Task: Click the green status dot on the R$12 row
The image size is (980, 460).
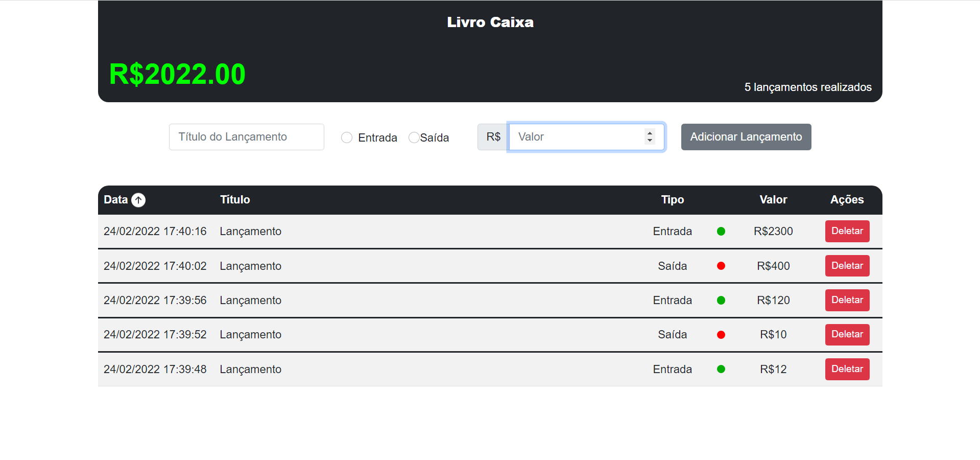Action: [x=721, y=369]
